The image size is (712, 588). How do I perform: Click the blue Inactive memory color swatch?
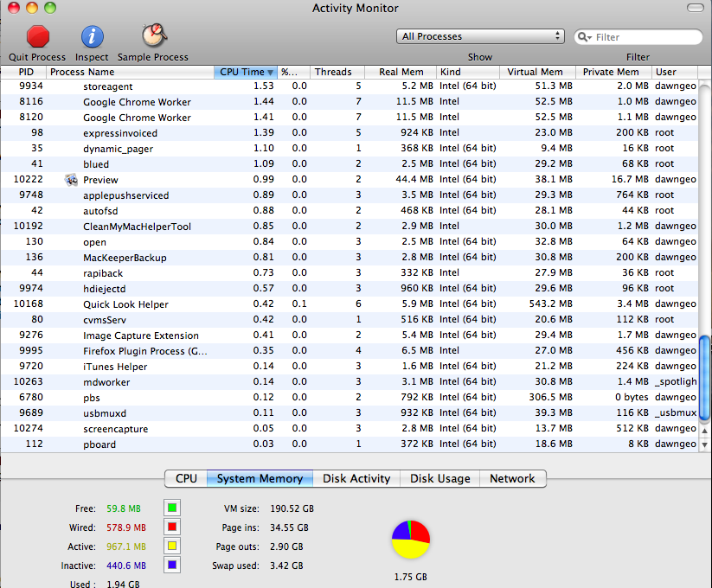point(172,565)
